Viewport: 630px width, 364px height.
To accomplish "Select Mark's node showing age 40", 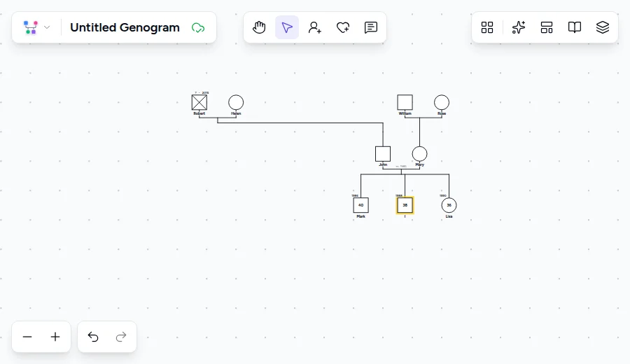I will click(360, 205).
